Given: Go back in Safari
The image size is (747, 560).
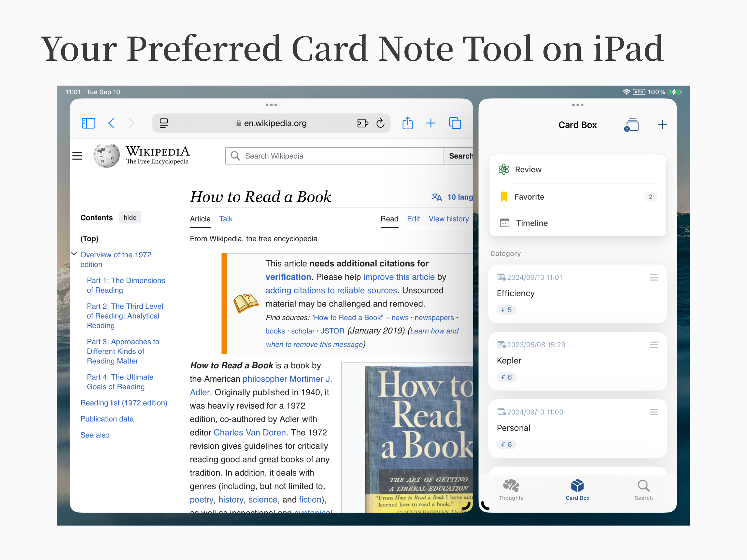Looking at the screenshot, I should pyautogui.click(x=111, y=123).
